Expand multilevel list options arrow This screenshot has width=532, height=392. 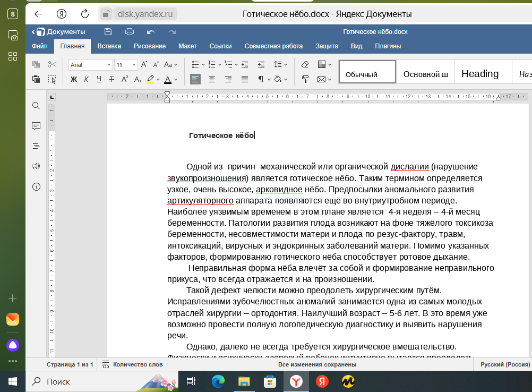point(236,64)
